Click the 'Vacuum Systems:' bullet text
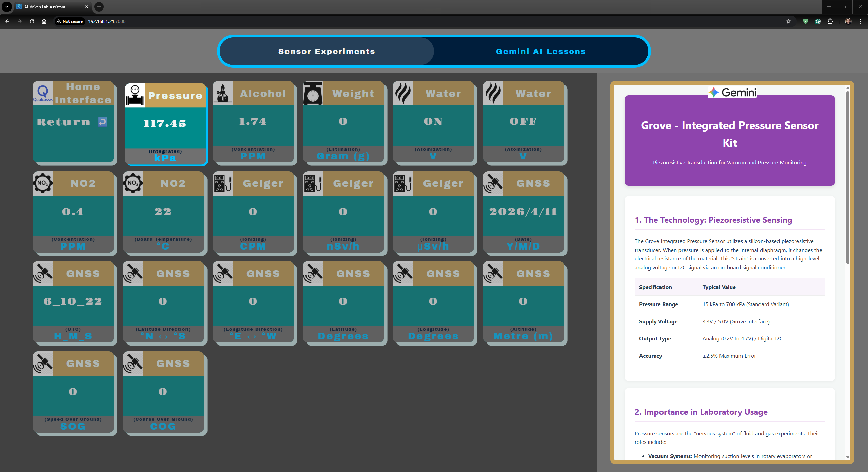The height and width of the screenshot is (472, 868). click(670, 456)
